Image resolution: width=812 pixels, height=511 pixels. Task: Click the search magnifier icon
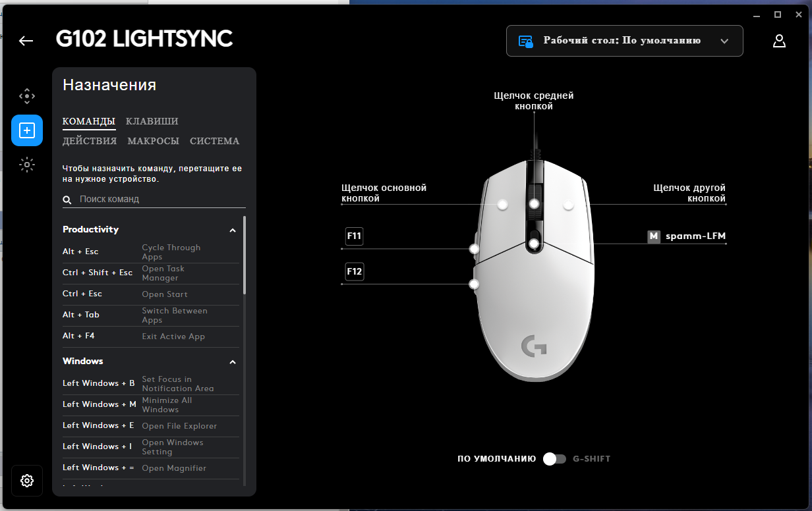[67, 200]
